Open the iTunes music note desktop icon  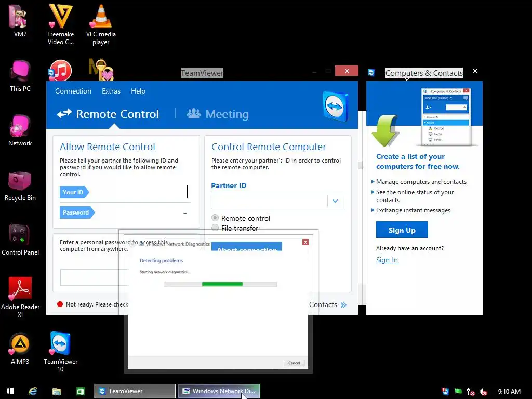60,71
